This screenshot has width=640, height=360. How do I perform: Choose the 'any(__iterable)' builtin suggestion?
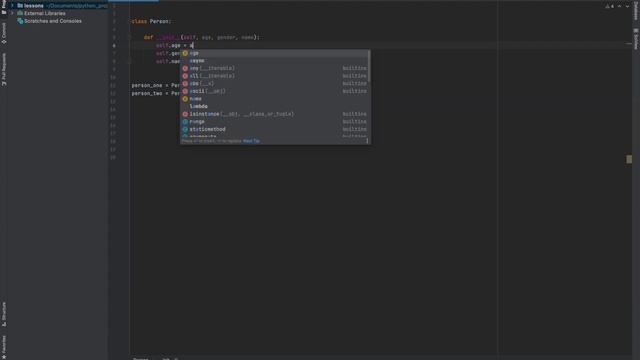(274, 68)
